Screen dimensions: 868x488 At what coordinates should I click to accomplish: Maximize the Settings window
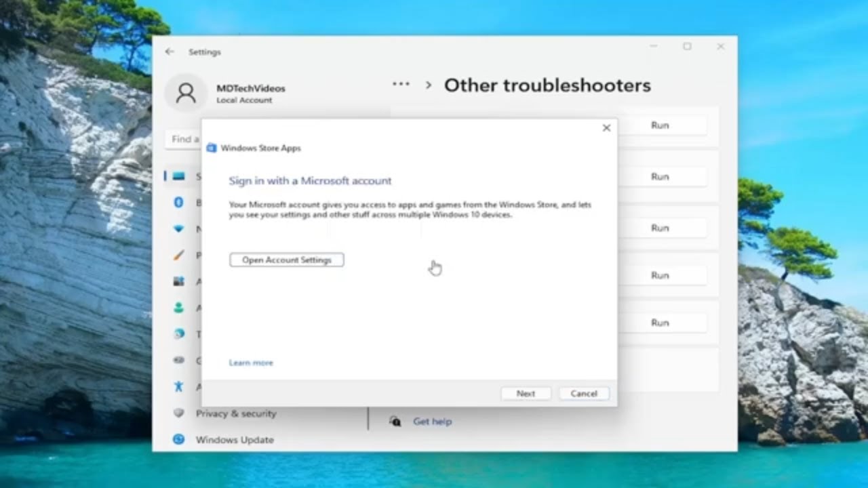(x=687, y=46)
